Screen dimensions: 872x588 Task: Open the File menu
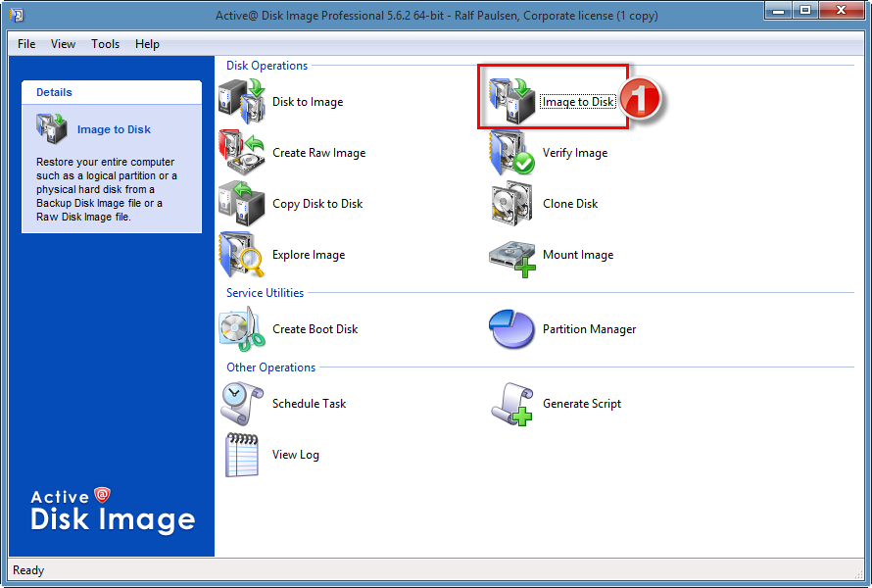pos(26,44)
